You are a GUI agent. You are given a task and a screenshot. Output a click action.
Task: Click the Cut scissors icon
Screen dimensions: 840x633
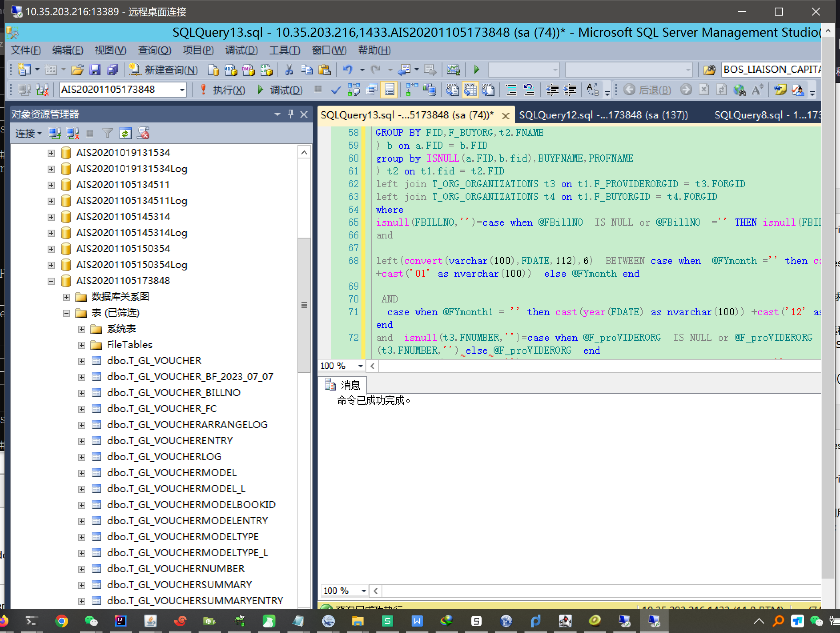pos(289,70)
